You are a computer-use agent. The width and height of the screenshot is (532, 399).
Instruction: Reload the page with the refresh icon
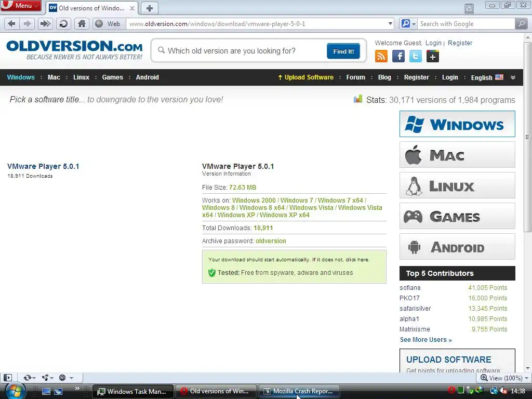(x=63, y=24)
